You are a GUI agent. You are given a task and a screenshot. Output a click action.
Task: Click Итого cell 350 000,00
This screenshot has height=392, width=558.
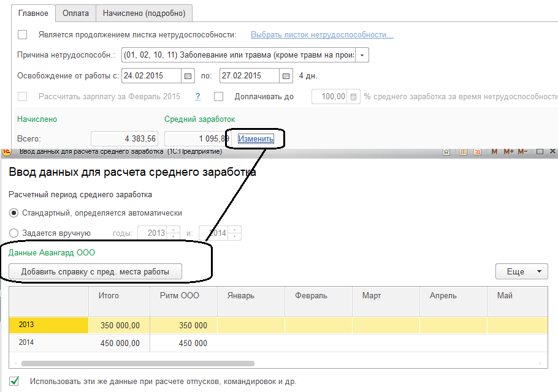pos(119,325)
